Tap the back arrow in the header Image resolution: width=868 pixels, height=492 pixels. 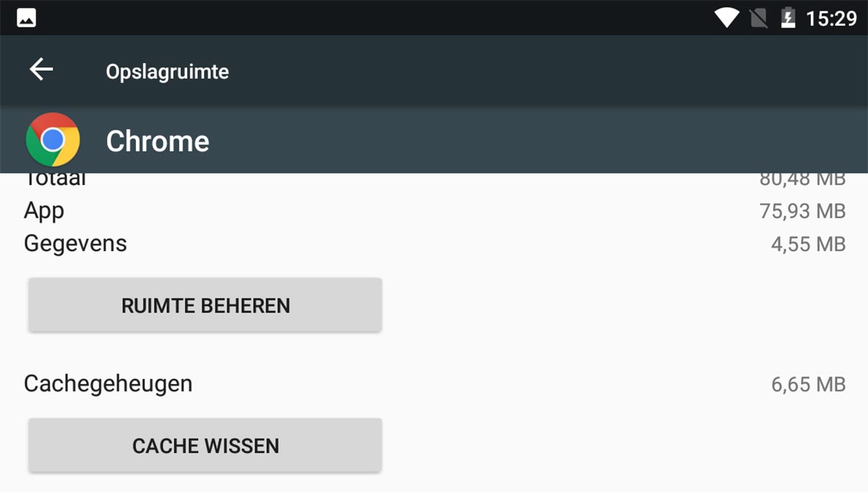[41, 69]
